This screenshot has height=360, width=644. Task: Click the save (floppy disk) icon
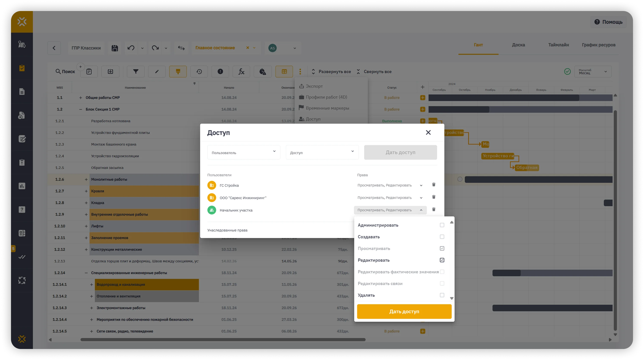point(114,48)
